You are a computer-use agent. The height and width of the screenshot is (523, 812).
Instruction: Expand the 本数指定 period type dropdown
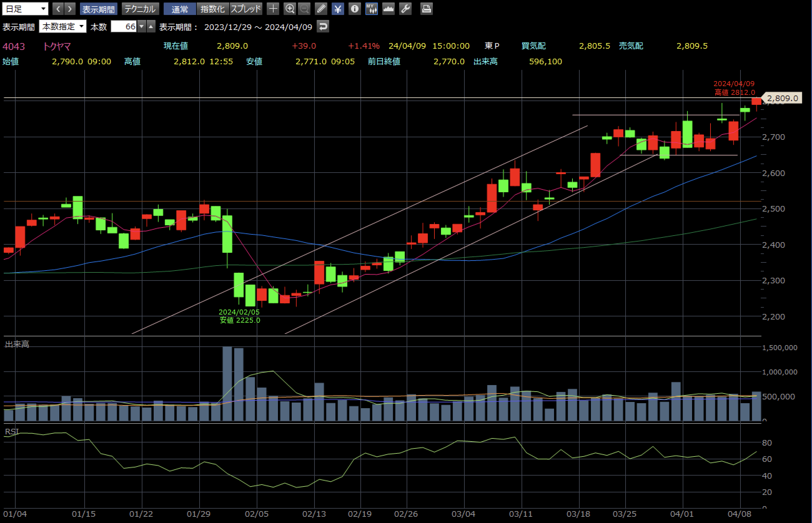click(x=63, y=27)
